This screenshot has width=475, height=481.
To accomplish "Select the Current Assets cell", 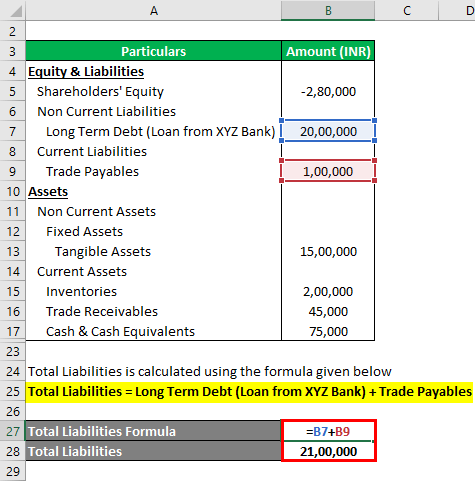I will pos(153,271).
